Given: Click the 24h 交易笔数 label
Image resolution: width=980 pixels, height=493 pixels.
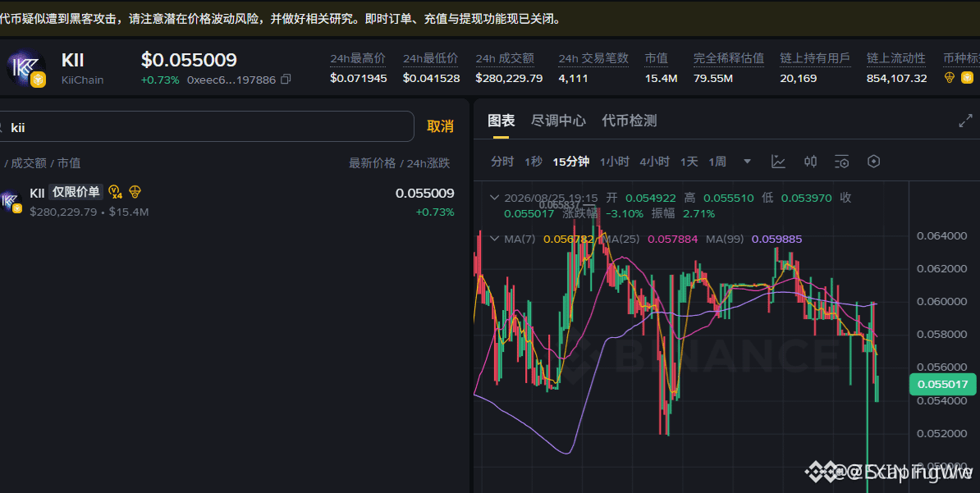Looking at the screenshot, I should (x=593, y=58).
